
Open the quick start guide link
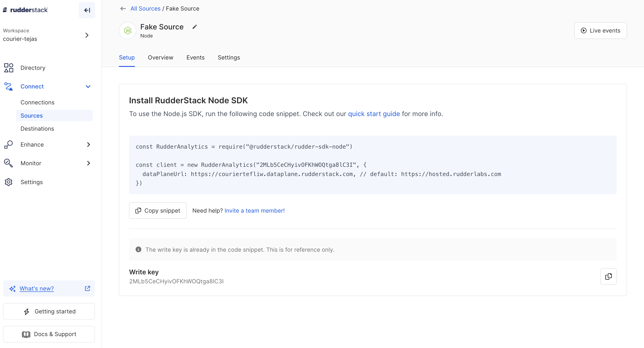point(373,114)
